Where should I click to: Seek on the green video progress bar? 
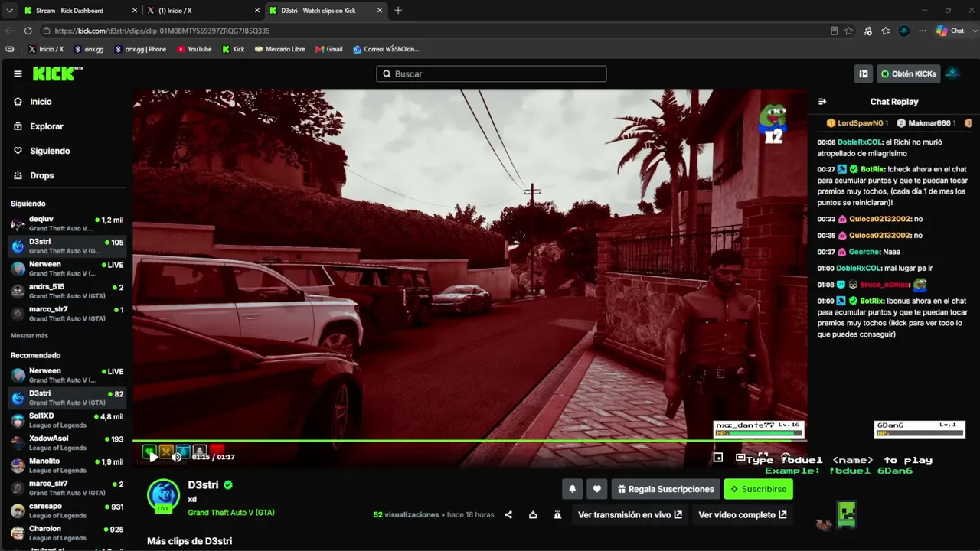click(469, 441)
